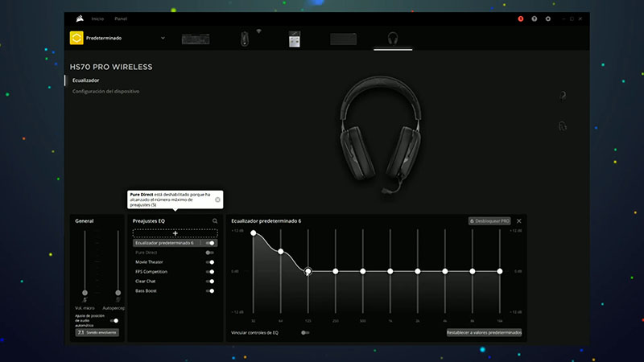644x362 pixels.
Task: Toggle the FPS Competition preset switch
Action: click(210, 272)
